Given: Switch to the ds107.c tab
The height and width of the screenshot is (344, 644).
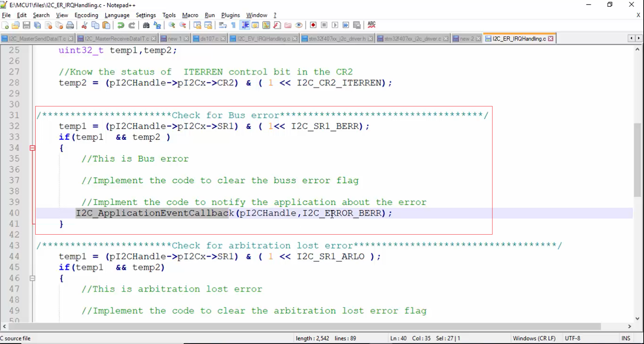Looking at the screenshot, I should click(x=210, y=39).
